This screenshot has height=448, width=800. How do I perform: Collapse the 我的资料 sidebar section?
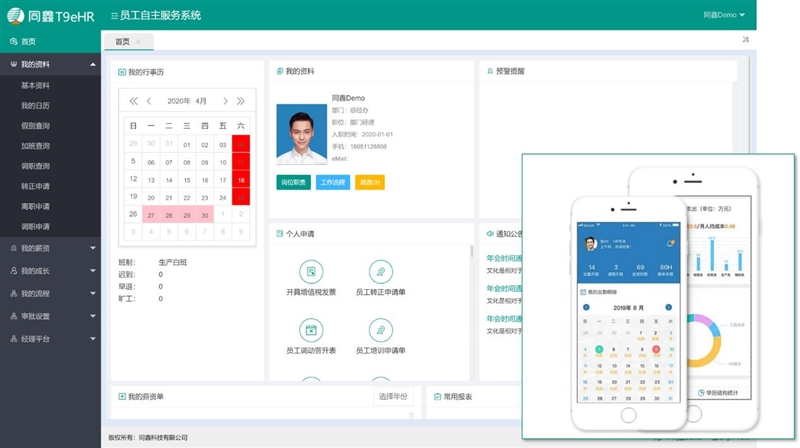click(93, 64)
